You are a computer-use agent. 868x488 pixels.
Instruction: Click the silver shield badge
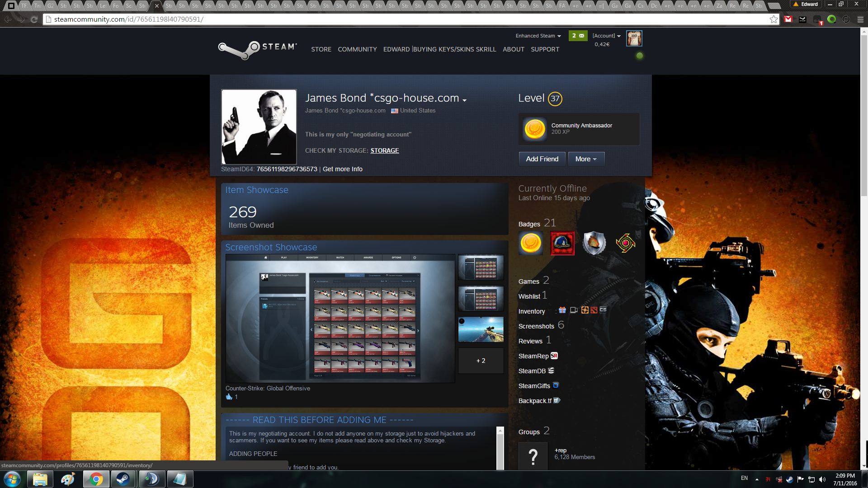(594, 243)
